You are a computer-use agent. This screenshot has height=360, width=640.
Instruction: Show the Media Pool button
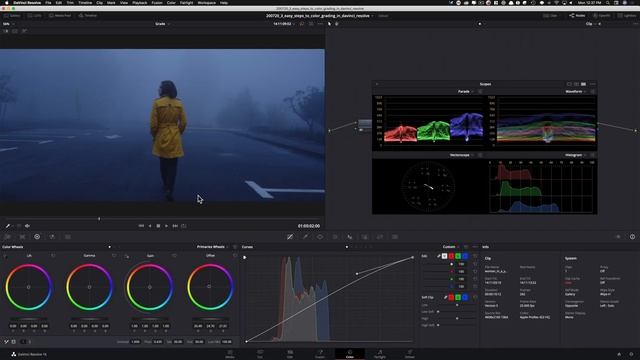click(x=60, y=16)
